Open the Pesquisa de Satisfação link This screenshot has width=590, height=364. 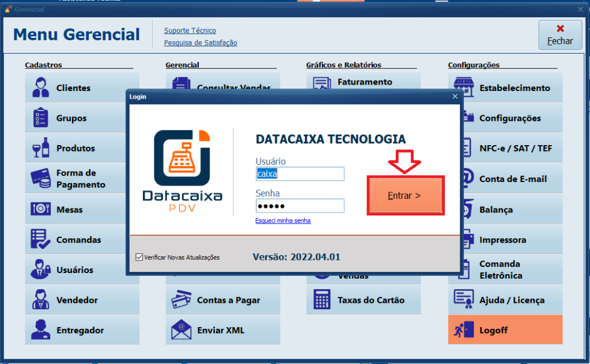point(200,43)
